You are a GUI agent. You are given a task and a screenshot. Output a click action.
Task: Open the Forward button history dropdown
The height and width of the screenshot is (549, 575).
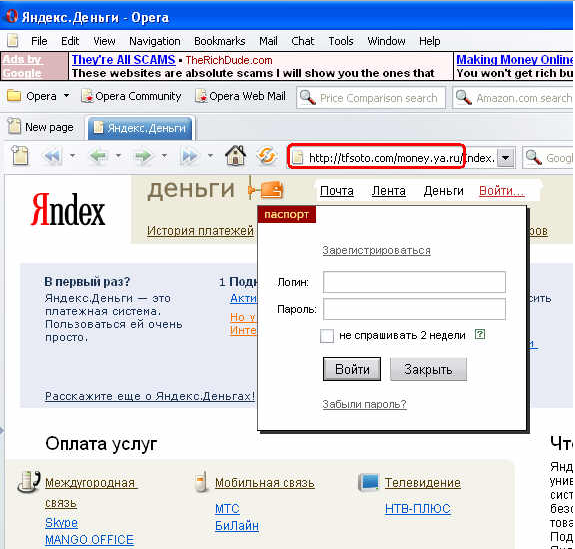click(x=164, y=156)
